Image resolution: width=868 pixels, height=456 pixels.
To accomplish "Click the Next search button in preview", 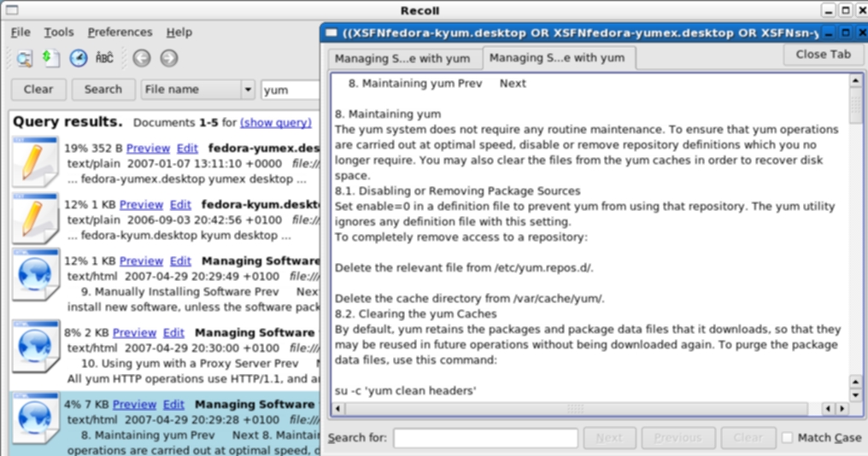I will coord(609,438).
